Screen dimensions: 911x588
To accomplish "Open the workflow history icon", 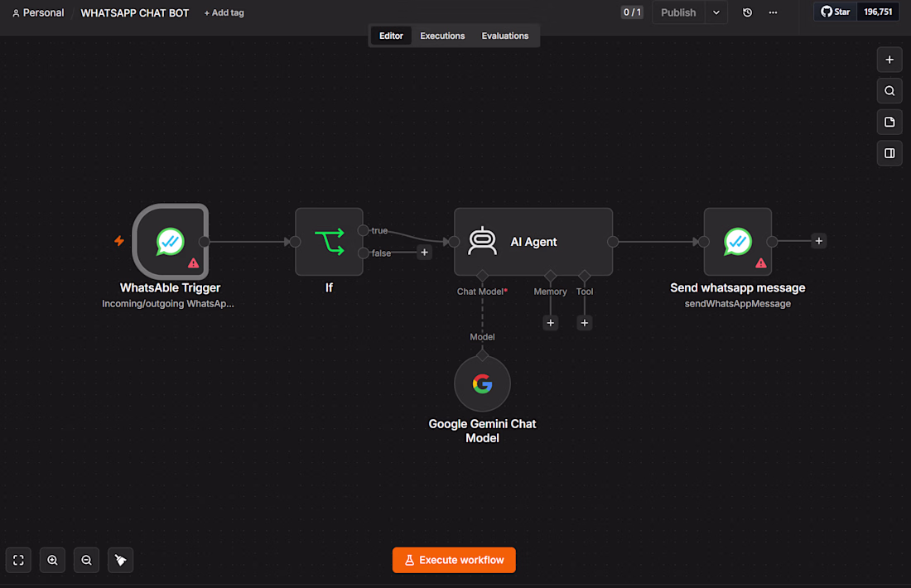I will [x=747, y=12].
